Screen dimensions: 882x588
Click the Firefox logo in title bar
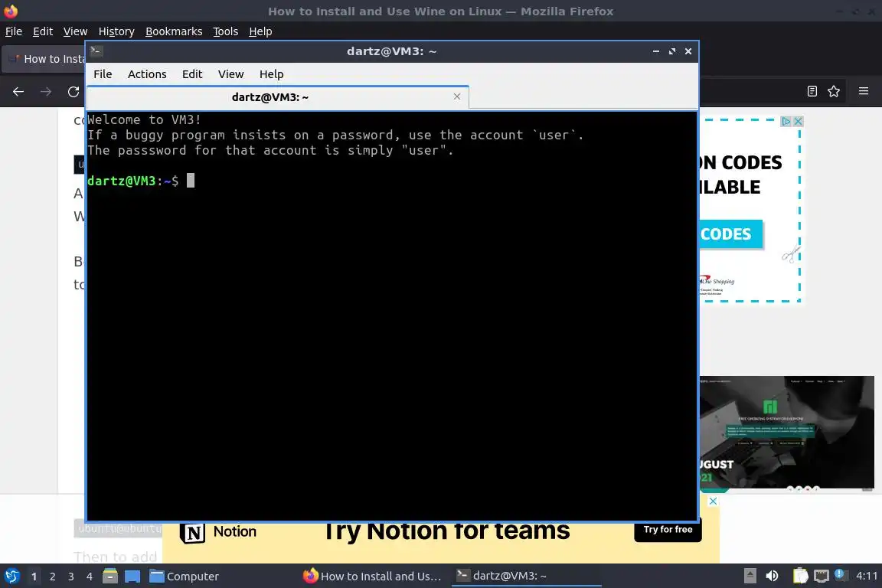pos(11,11)
